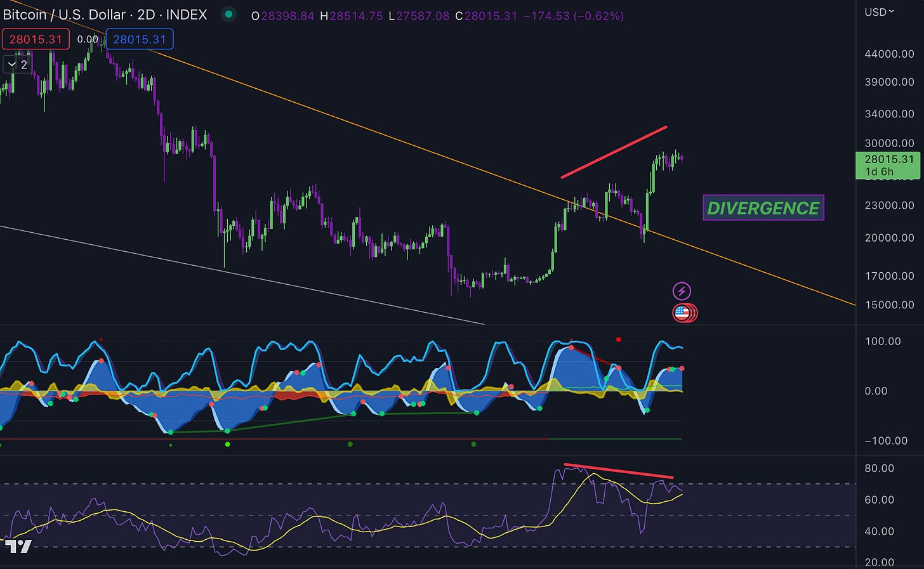This screenshot has width=924, height=569.
Task: Click the 20000.00 price axis label
Action: pyautogui.click(x=889, y=238)
